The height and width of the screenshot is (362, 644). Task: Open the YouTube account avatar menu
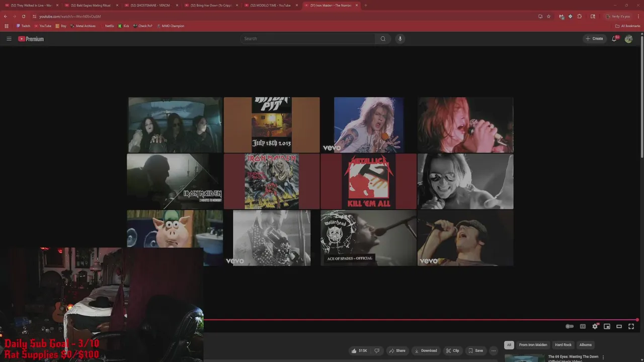point(628,39)
